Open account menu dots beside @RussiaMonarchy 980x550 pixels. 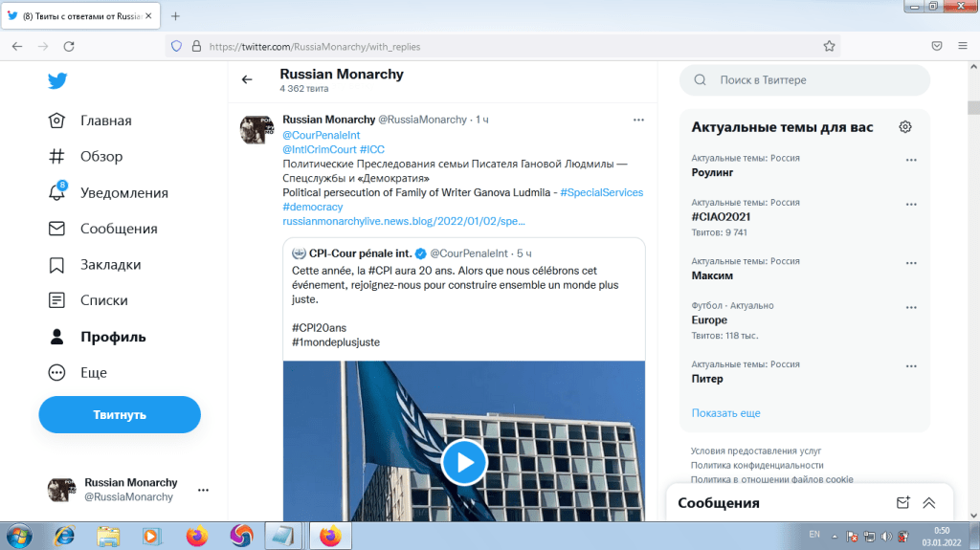pyautogui.click(x=203, y=490)
